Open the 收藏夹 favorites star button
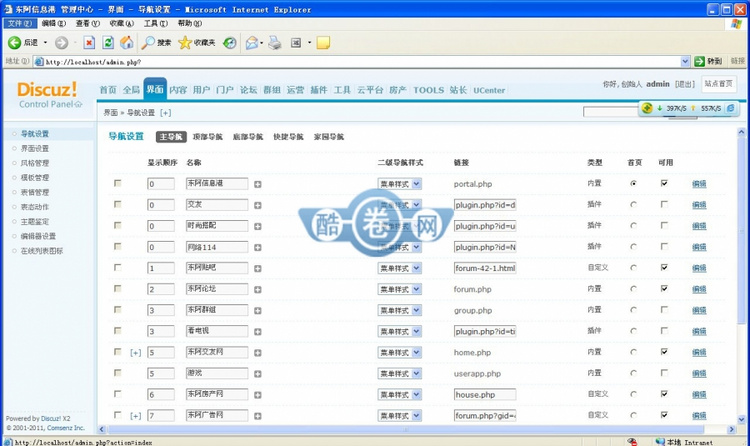Image resolution: width=750 pixels, height=446 pixels. (197, 43)
